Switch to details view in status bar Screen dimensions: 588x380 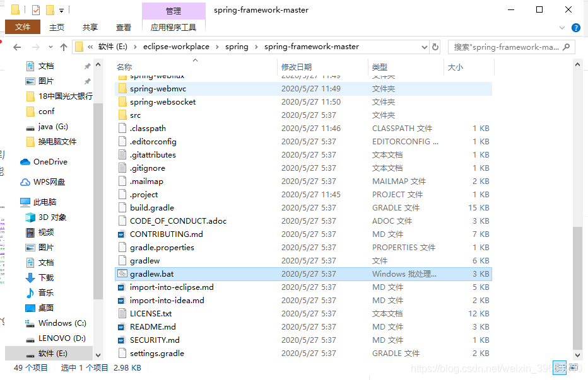[x=560, y=367]
